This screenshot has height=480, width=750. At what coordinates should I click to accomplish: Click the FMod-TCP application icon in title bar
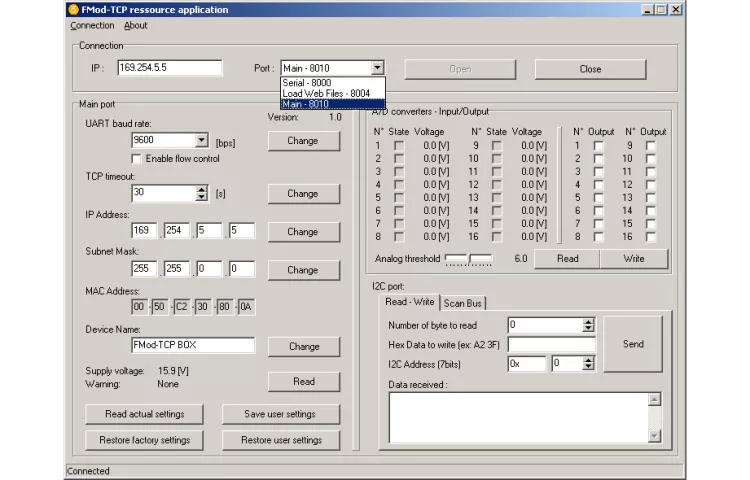click(x=73, y=9)
